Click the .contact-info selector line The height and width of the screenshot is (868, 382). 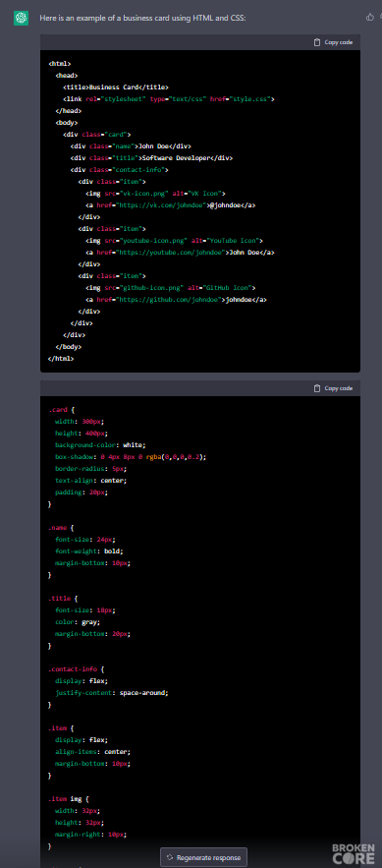tap(76, 668)
